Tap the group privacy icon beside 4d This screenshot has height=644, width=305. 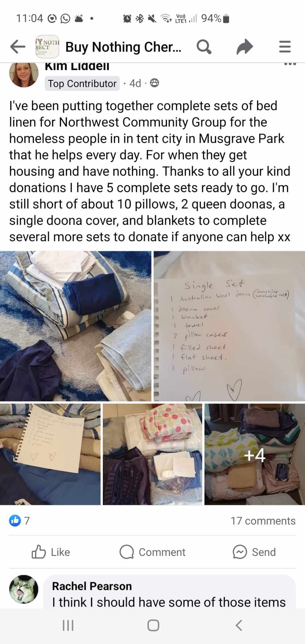click(x=154, y=83)
